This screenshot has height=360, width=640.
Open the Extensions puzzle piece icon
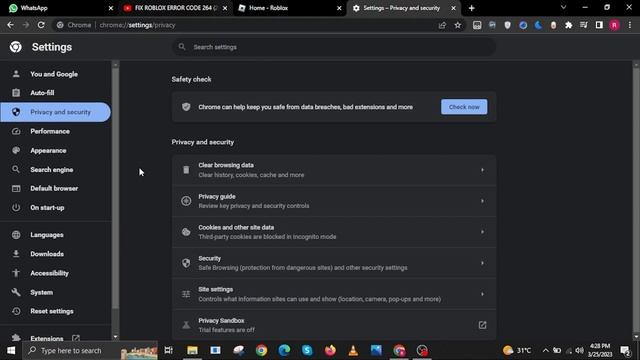click(569, 25)
